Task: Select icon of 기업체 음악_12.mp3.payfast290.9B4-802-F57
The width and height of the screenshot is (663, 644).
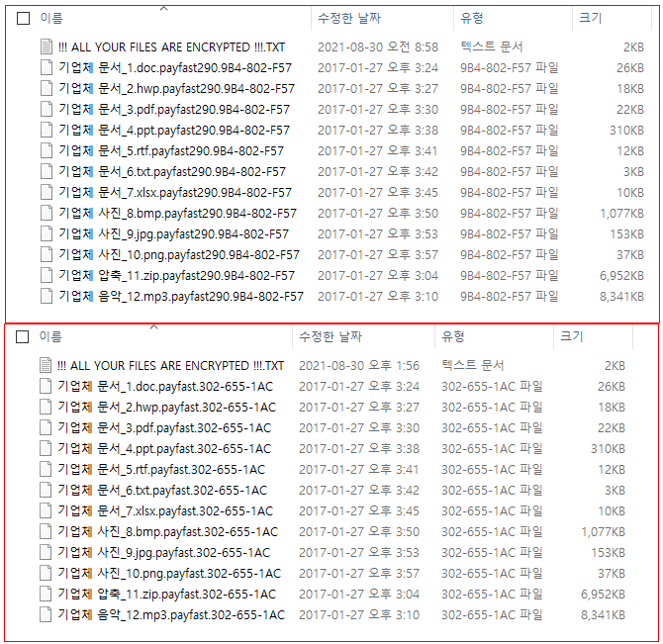Action: point(47,296)
